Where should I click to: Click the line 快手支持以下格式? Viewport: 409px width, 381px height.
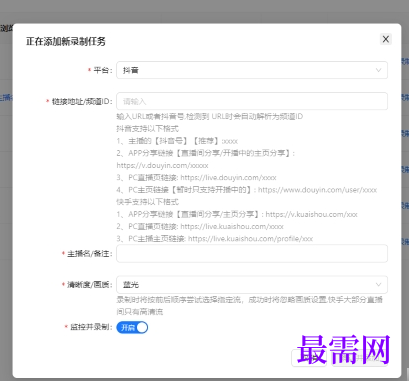(x=147, y=202)
